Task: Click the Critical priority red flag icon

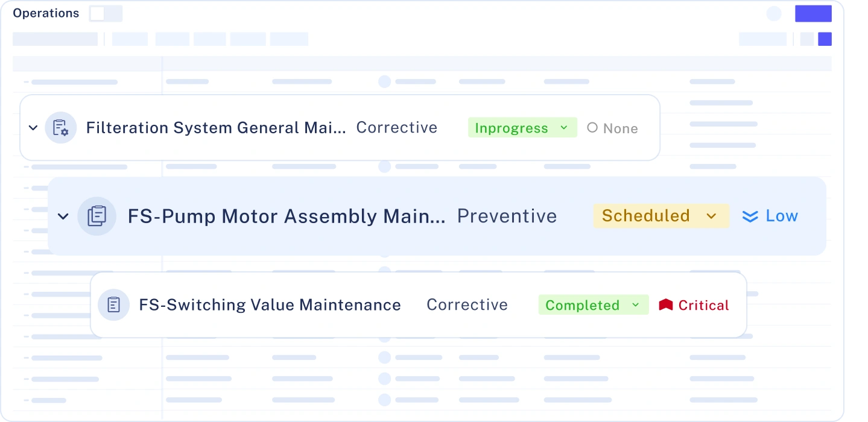Action: point(665,305)
